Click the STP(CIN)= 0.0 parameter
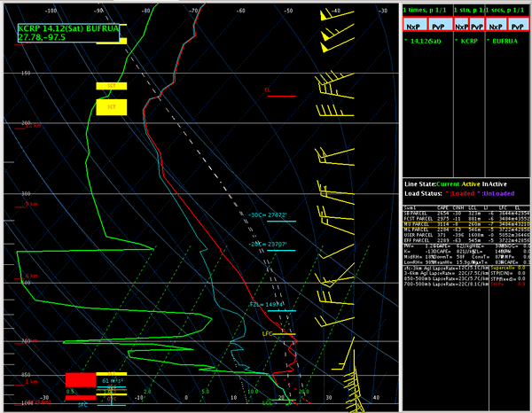 point(510,273)
